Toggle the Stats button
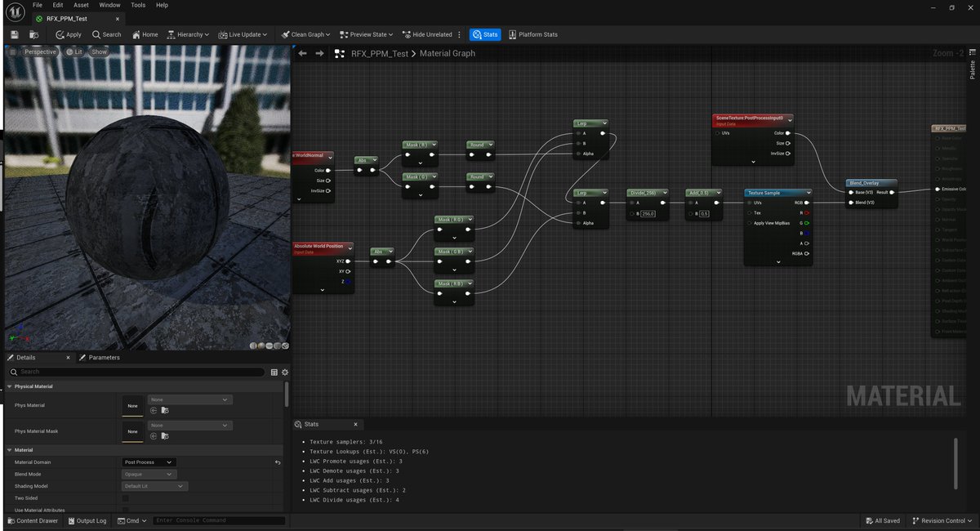The height and width of the screenshot is (531, 980). [x=485, y=34]
